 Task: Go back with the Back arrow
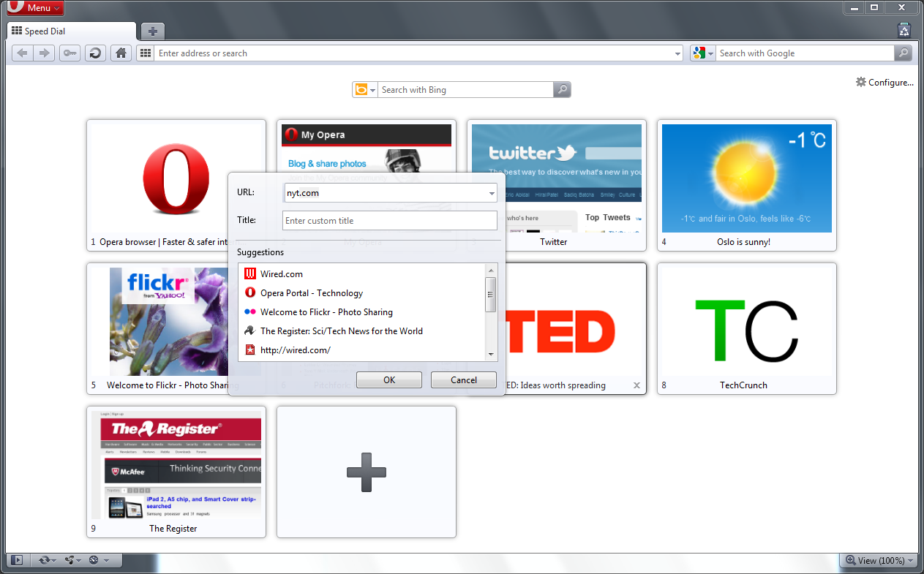point(23,53)
